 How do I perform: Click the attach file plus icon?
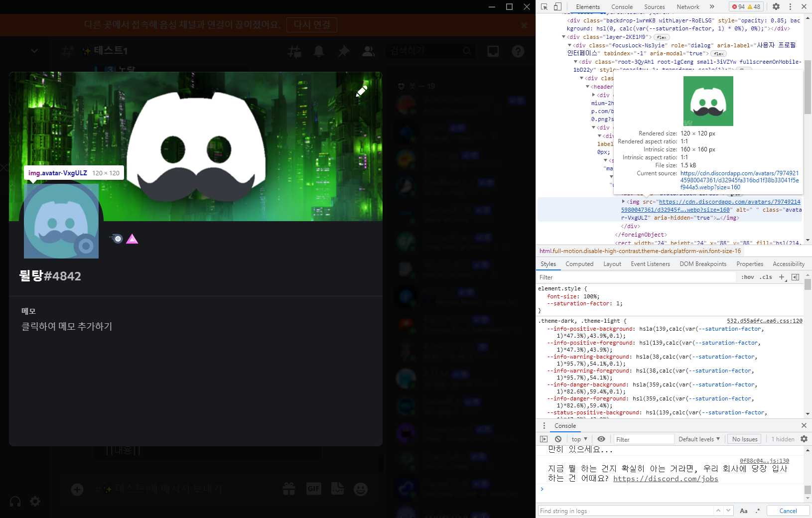click(77, 489)
